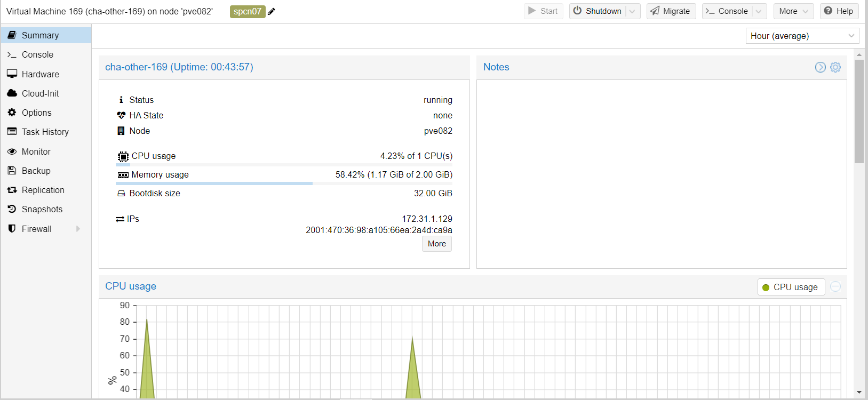Click the CPU usage progress bar

coord(284,165)
